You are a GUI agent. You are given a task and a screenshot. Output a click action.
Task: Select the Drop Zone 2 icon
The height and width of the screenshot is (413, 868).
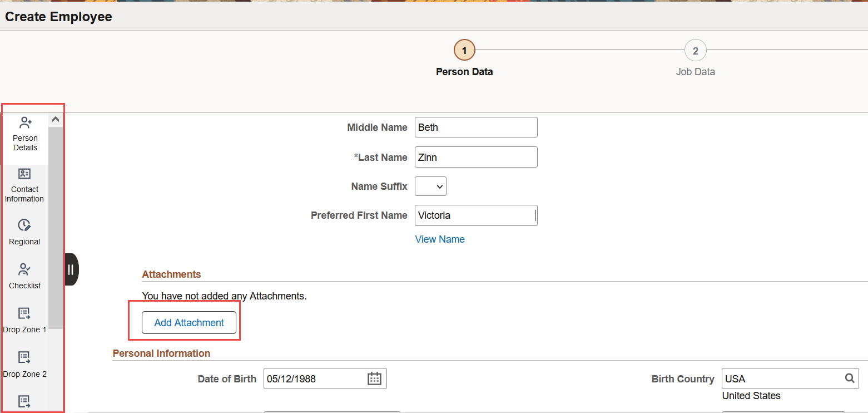[24, 357]
